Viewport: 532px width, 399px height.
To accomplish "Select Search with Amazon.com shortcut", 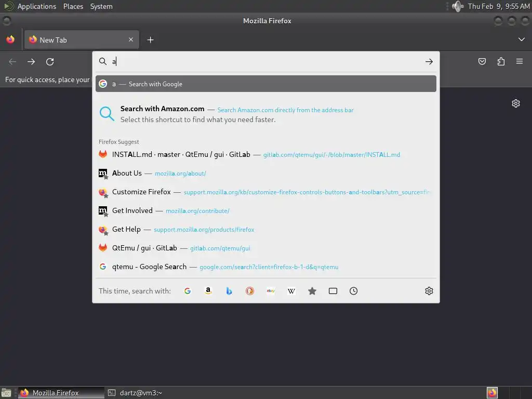I will tap(266, 114).
